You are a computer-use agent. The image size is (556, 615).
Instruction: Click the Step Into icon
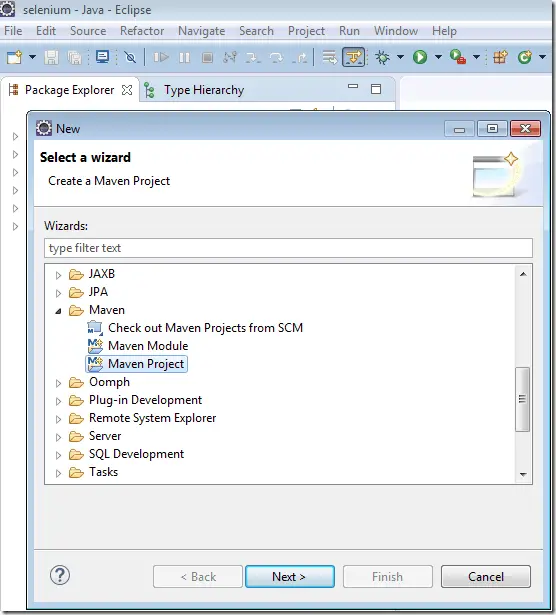point(253,58)
